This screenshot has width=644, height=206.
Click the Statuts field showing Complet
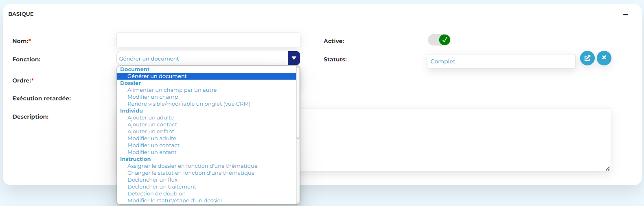click(x=501, y=61)
